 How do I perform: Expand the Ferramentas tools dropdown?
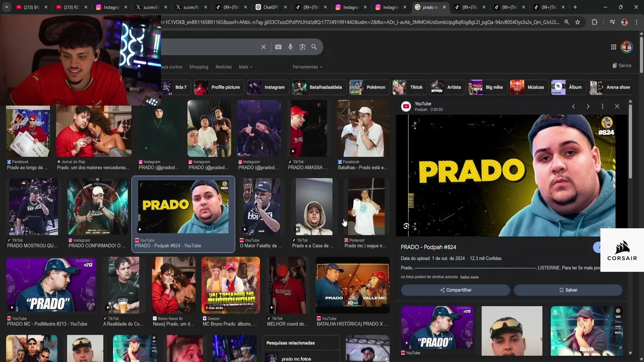point(307,67)
